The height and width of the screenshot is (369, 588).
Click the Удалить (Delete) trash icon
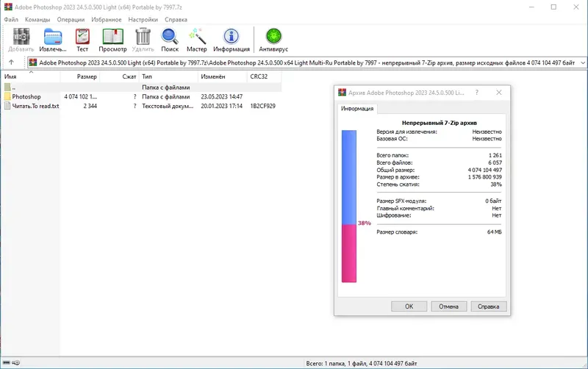(143, 37)
